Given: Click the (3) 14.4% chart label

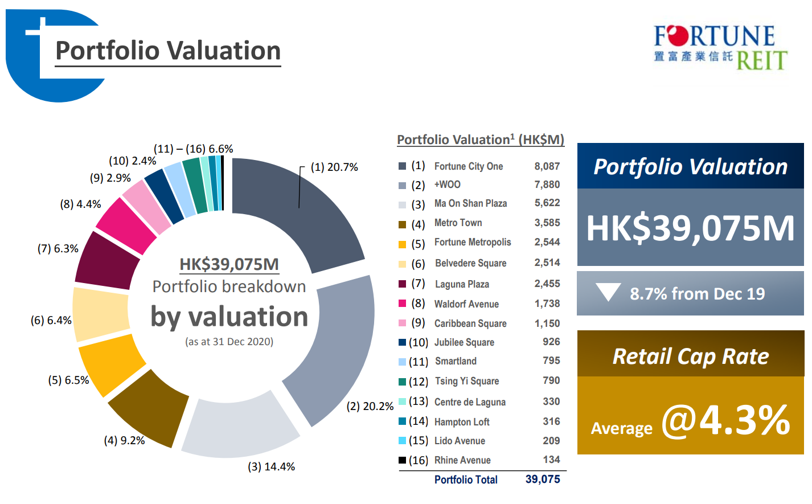Looking at the screenshot, I should tap(271, 467).
